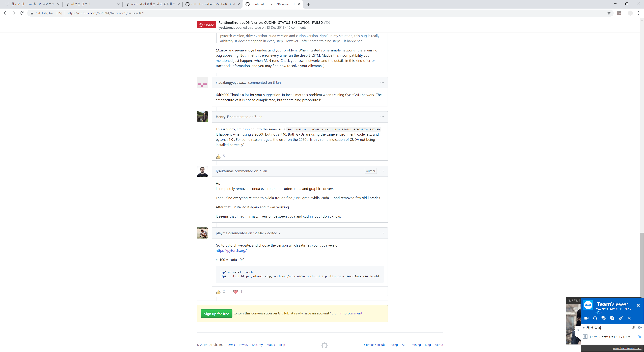Open the https://pytorch.org/ link
This screenshot has width=644, height=352.
pos(231,251)
